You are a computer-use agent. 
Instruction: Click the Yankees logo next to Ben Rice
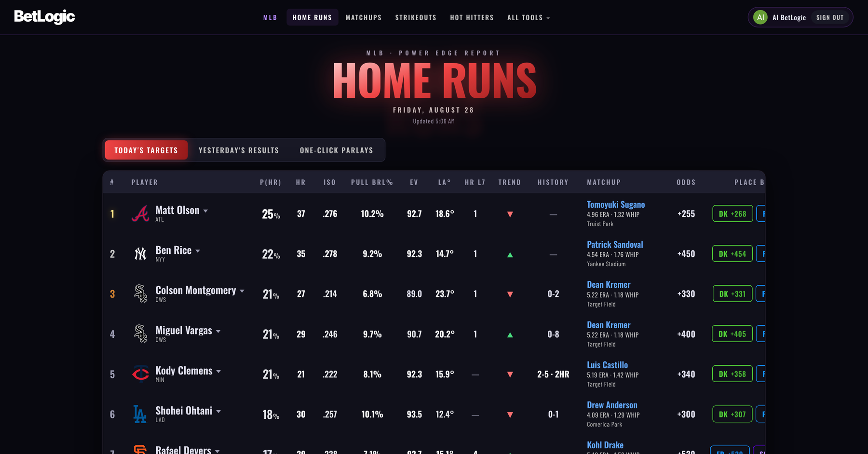[x=140, y=254]
